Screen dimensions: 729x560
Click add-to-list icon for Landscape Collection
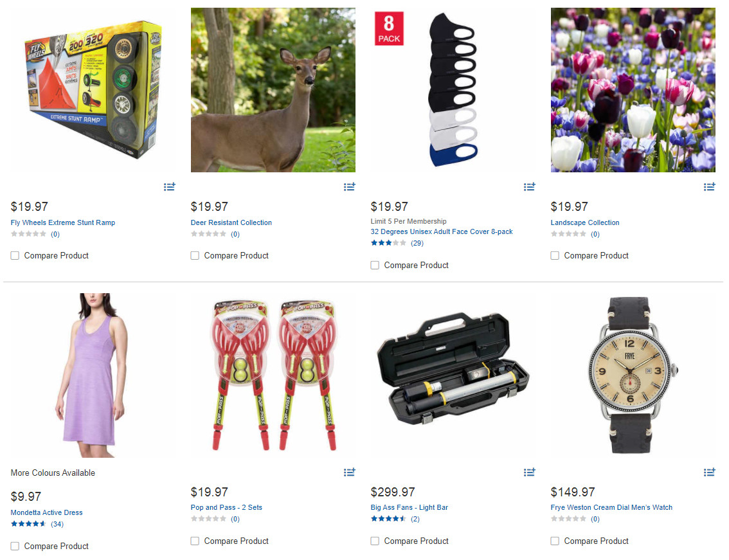709,186
